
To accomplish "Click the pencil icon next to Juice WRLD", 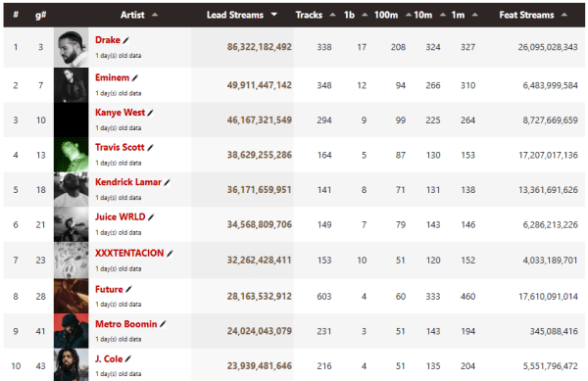I will click(x=151, y=217).
